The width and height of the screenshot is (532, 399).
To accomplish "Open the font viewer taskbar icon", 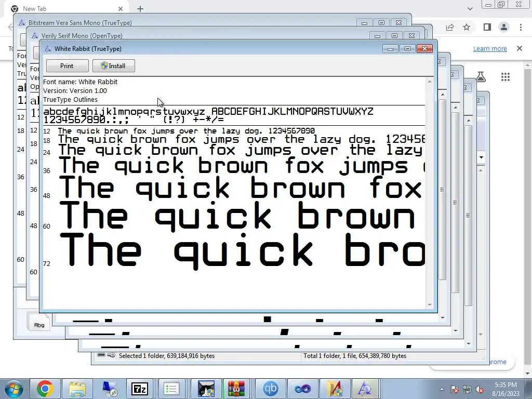I will click(365, 389).
